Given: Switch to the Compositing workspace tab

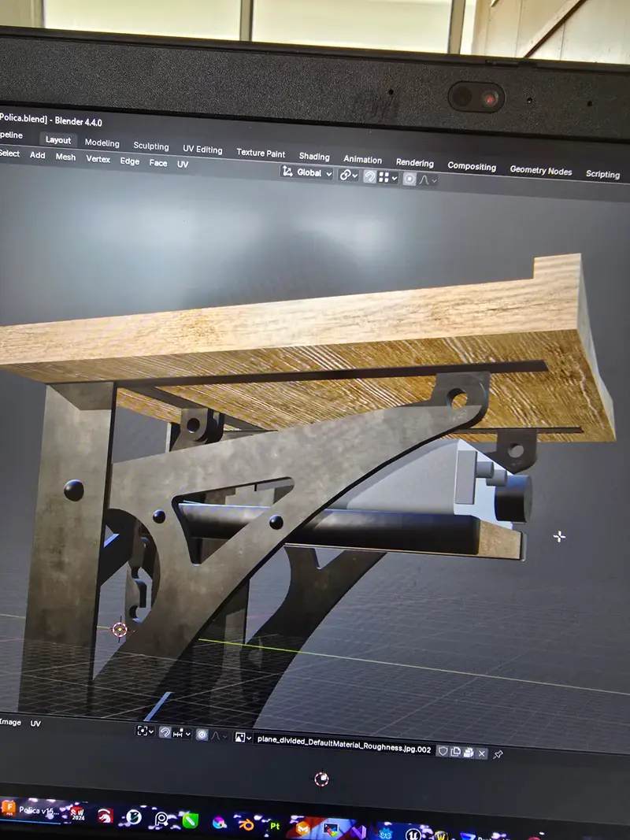Looking at the screenshot, I should (472, 166).
